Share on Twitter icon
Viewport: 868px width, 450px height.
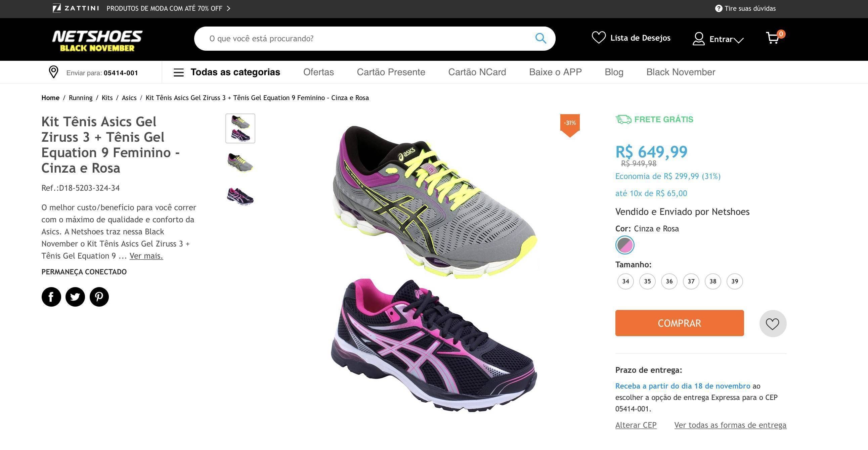coord(75,297)
